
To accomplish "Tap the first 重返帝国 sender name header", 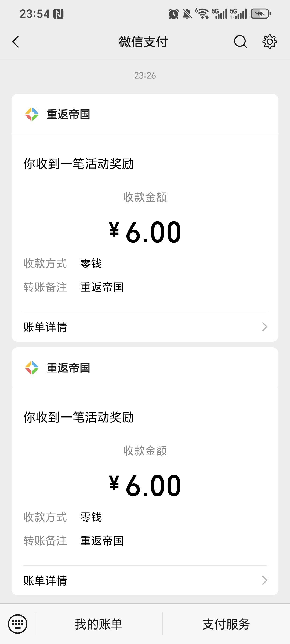I will point(68,115).
